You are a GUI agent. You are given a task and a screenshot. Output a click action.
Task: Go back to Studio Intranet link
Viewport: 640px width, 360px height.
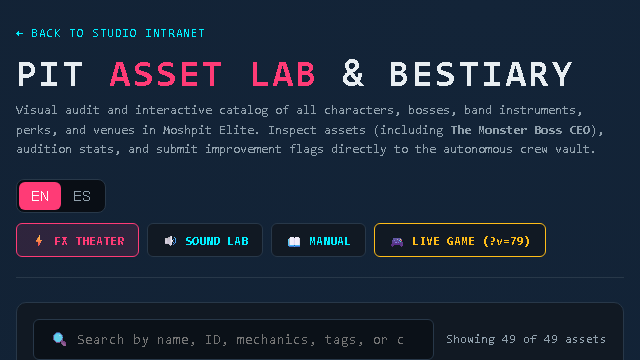(x=110, y=33)
